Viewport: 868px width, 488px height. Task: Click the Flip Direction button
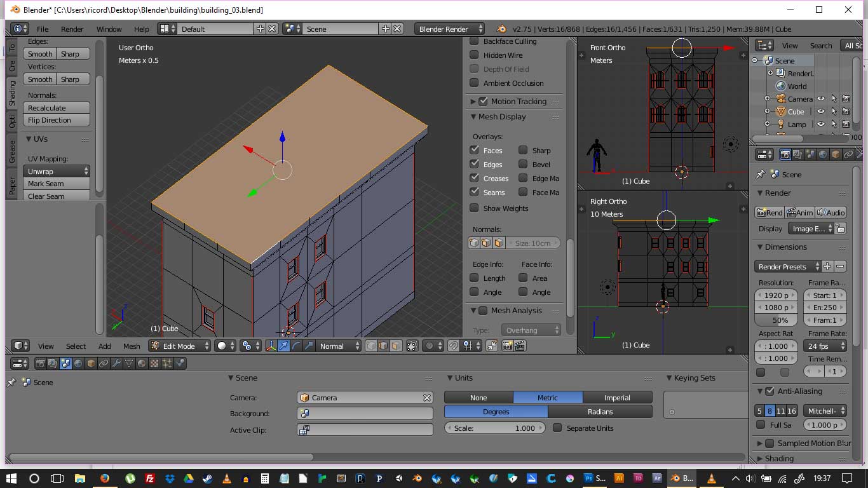coord(57,120)
